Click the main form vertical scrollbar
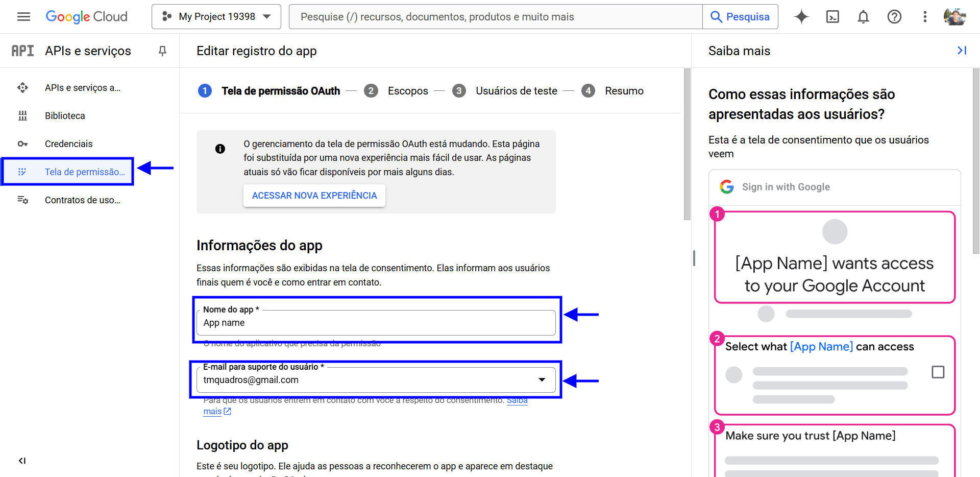980x477 pixels. point(687,145)
